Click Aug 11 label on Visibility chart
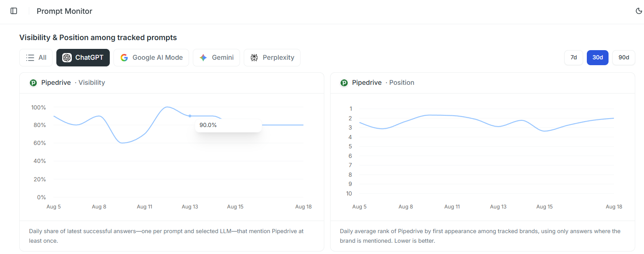The image size is (644, 254). point(144,207)
